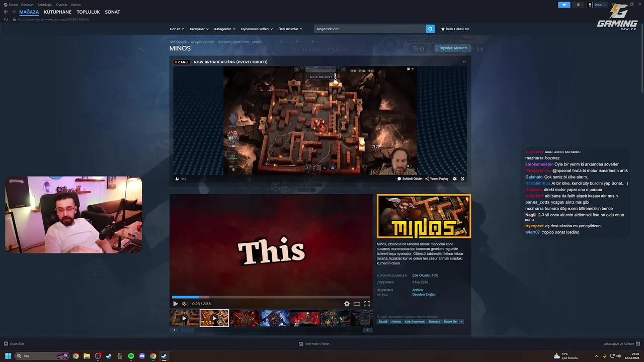Viewport: 644px width, 362px height.
Task: Click the Rogue-lite tag
Action: (x=450, y=322)
